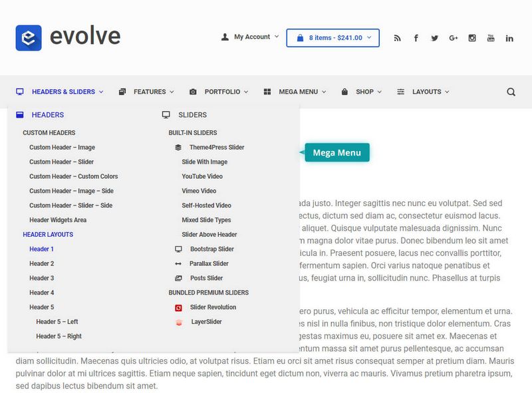Open Custom Header – Image – Side

(71, 191)
